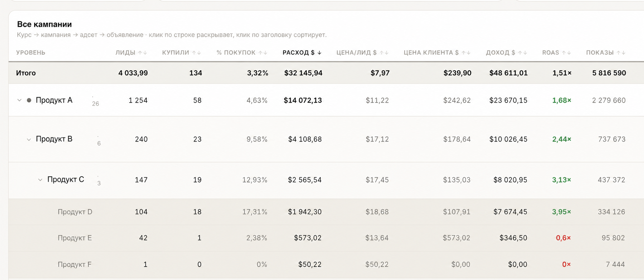This screenshot has width=644, height=280.
Task: Sort by ДОХОД $ arrows icon
Action: 523,53
